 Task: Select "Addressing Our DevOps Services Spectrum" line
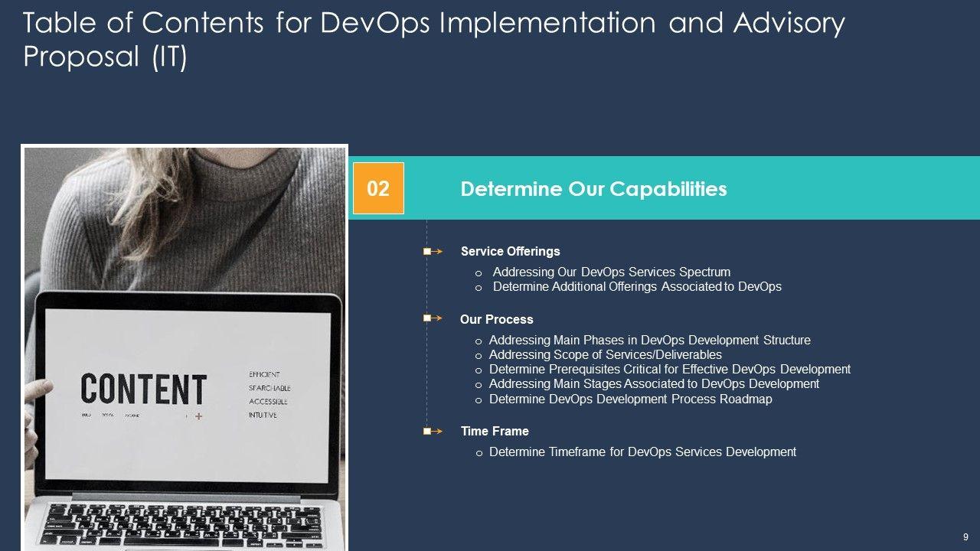pos(611,272)
